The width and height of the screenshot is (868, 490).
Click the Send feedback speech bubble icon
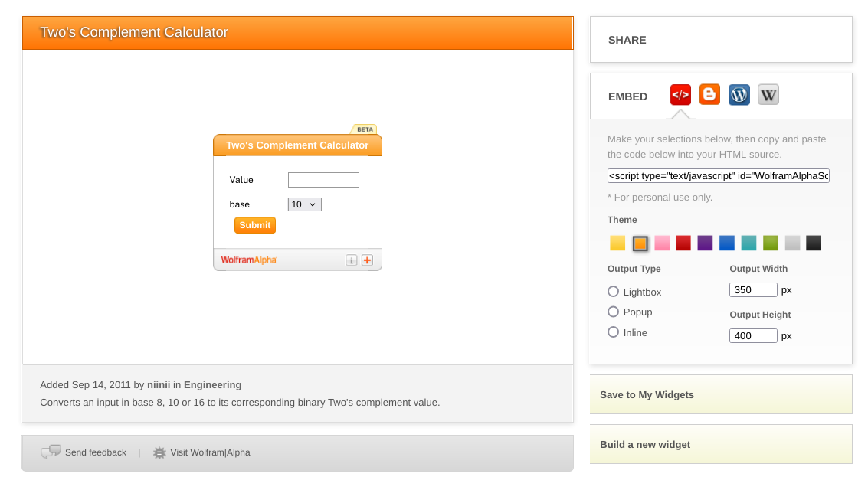51,452
